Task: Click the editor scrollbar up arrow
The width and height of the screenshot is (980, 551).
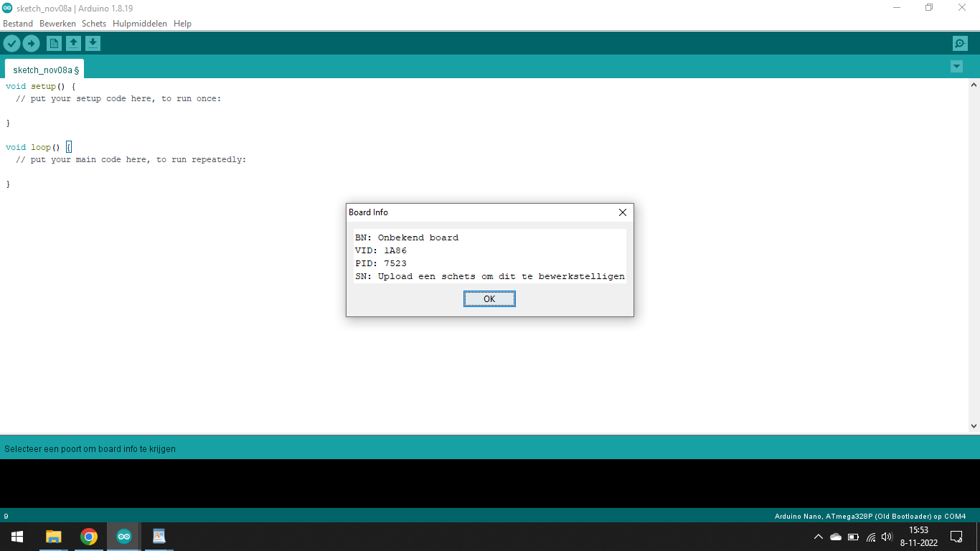Action: pos(974,85)
